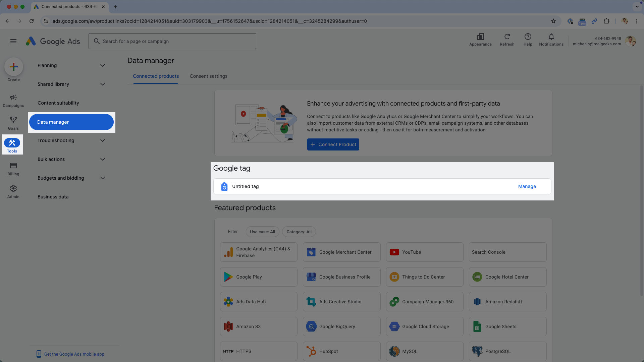The height and width of the screenshot is (362, 644).
Task: Select YouTube product card
Action: tap(425, 252)
